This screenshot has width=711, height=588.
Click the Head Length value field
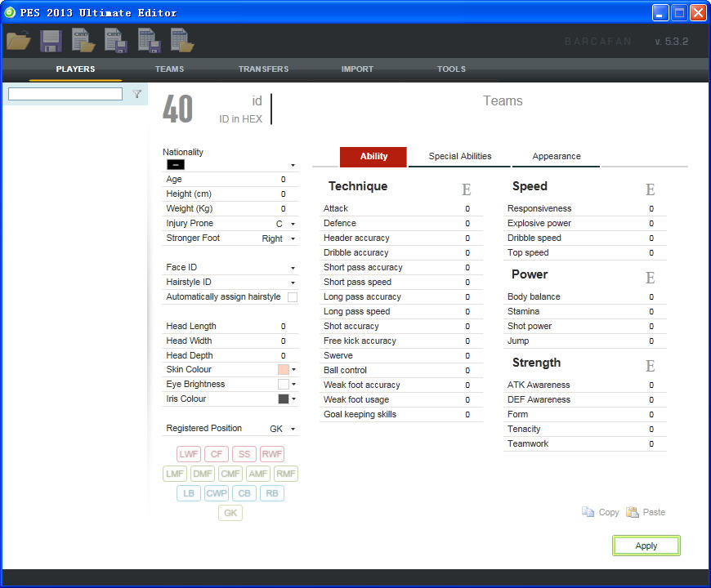(283, 326)
